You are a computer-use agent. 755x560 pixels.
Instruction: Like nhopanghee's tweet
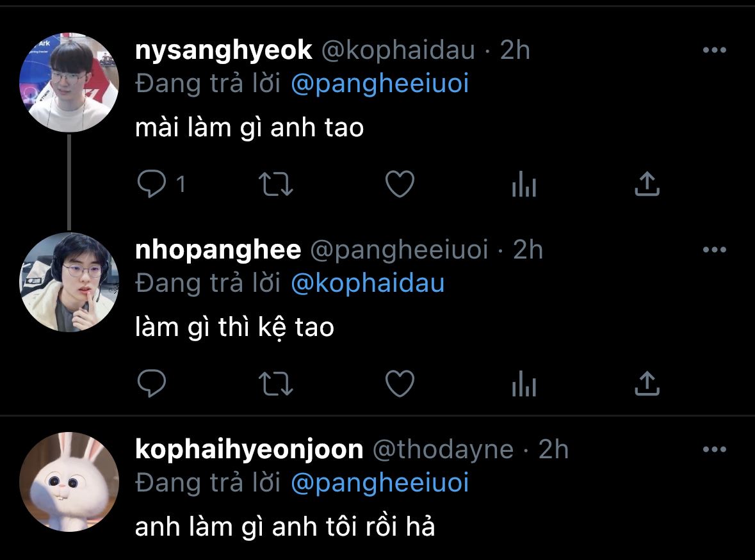pyautogui.click(x=400, y=383)
